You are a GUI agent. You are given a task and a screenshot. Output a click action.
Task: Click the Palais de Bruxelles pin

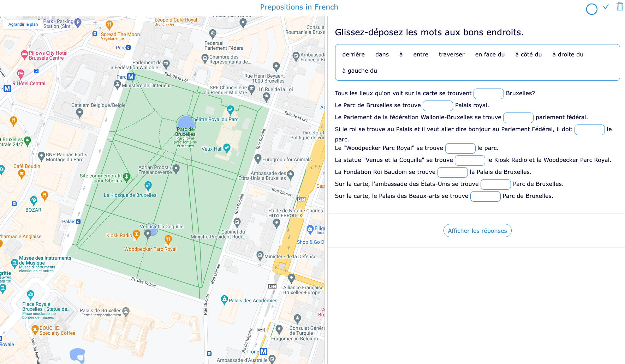126,312
